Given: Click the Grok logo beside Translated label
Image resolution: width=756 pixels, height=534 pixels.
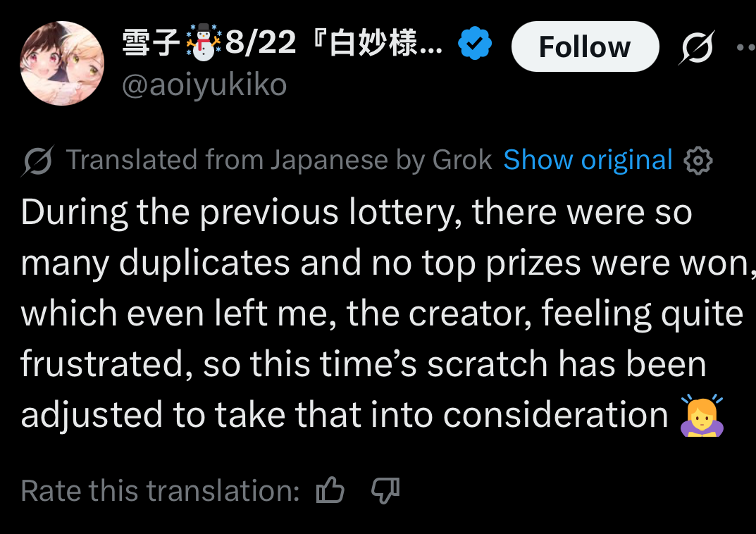Looking at the screenshot, I should (x=37, y=161).
